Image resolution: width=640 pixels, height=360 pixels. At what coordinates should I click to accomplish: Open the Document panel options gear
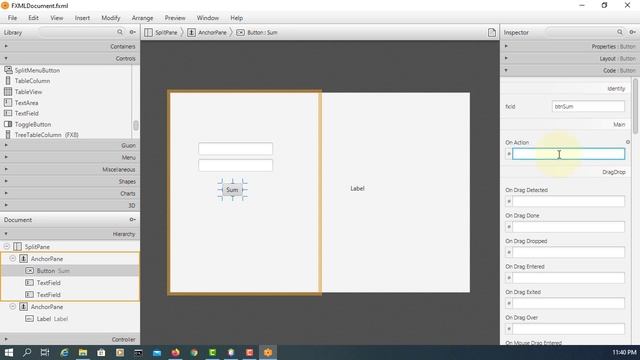pos(132,220)
